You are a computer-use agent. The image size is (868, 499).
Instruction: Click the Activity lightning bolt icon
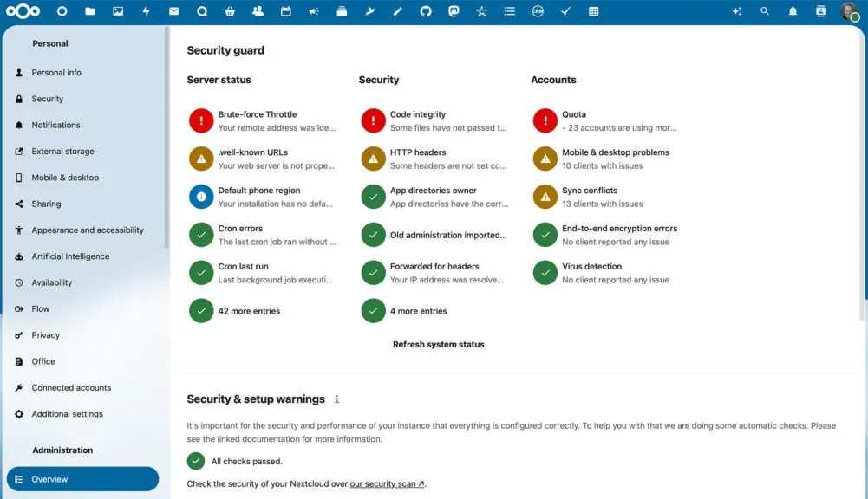146,11
